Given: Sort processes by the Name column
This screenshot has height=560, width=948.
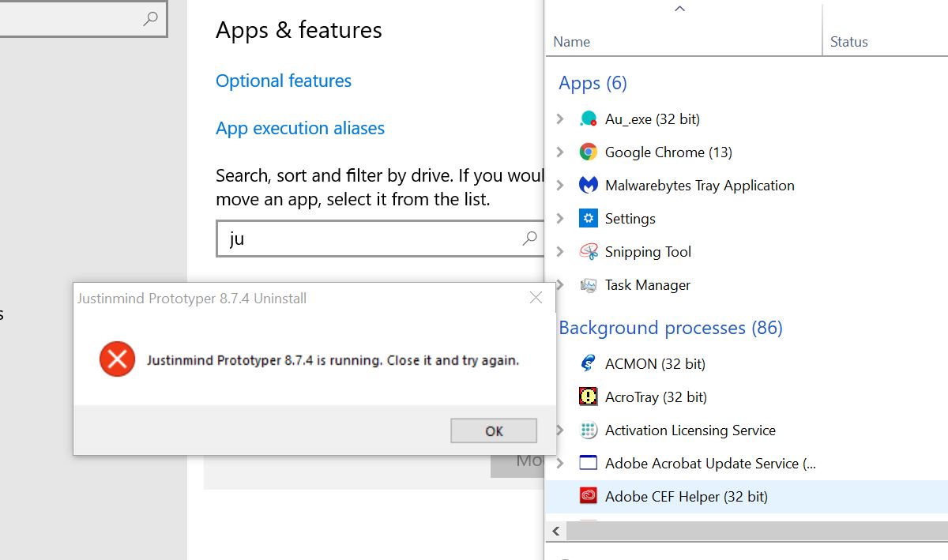Looking at the screenshot, I should point(572,42).
